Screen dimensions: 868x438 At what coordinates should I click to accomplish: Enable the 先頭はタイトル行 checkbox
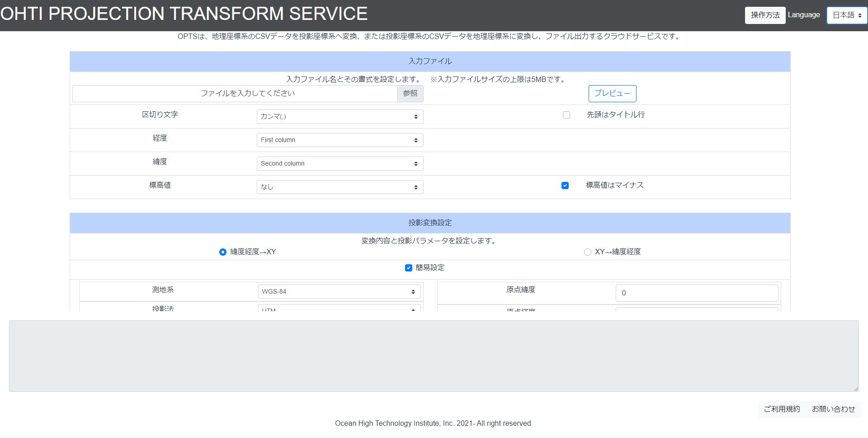pos(566,115)
